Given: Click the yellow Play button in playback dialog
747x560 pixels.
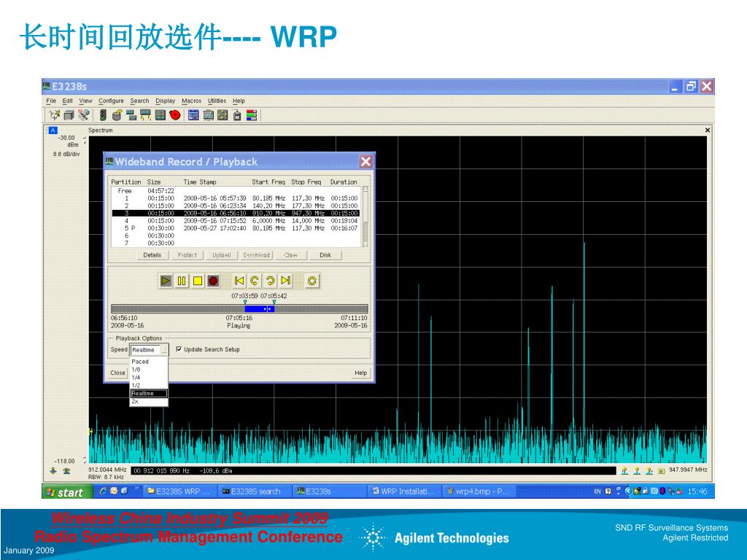Looking at the screenshot, I should pyautogui.click(x=166, y=281).
